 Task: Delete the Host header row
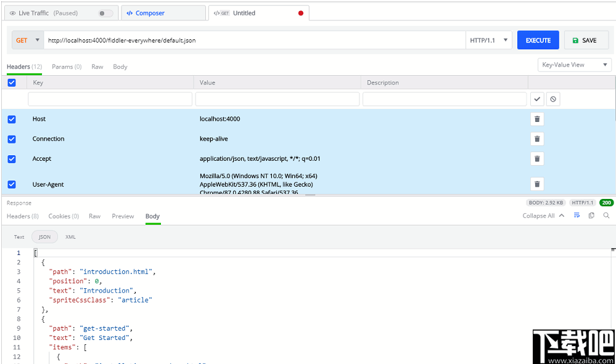[x=537, y=119]
